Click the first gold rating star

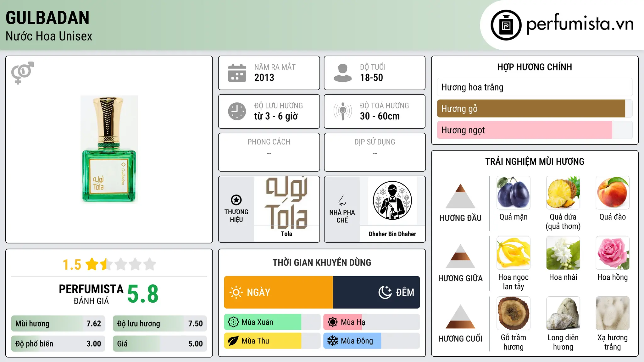92,264
